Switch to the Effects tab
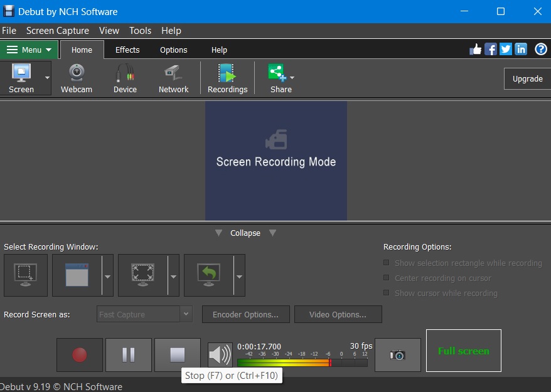The image size is (551, 392). [127, 50]
